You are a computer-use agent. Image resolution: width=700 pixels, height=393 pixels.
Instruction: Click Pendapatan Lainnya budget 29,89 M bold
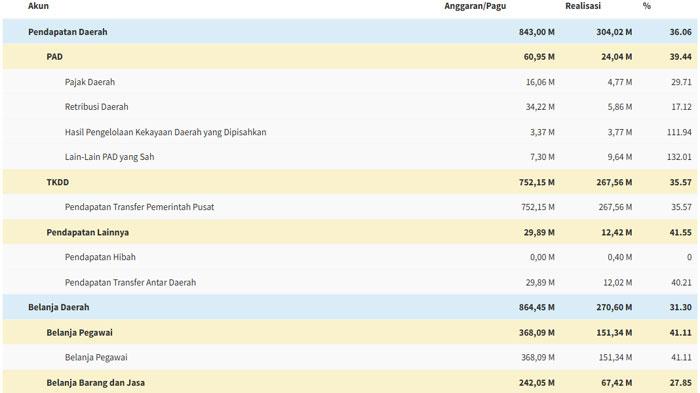pyautogui.click(x=539, y=232)
